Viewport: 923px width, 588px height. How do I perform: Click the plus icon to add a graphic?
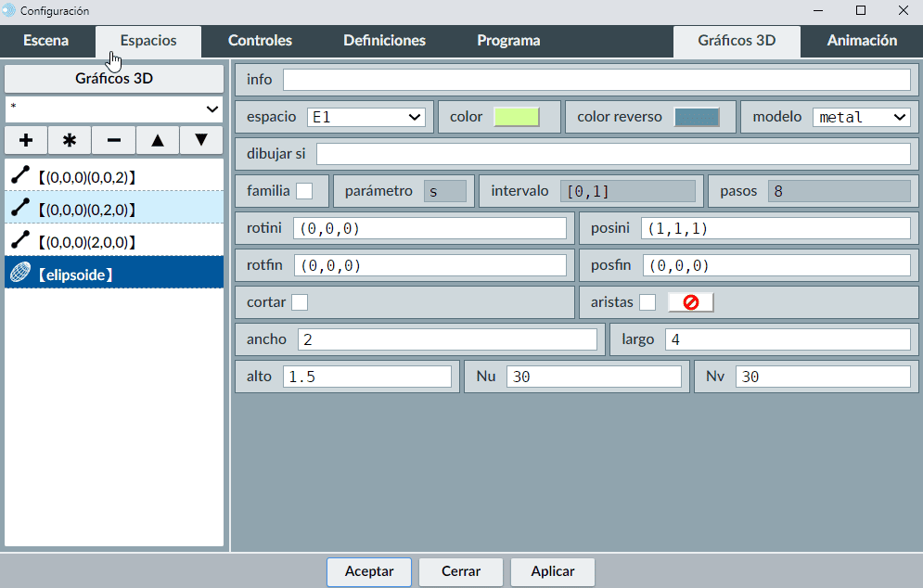coord(26,140)
